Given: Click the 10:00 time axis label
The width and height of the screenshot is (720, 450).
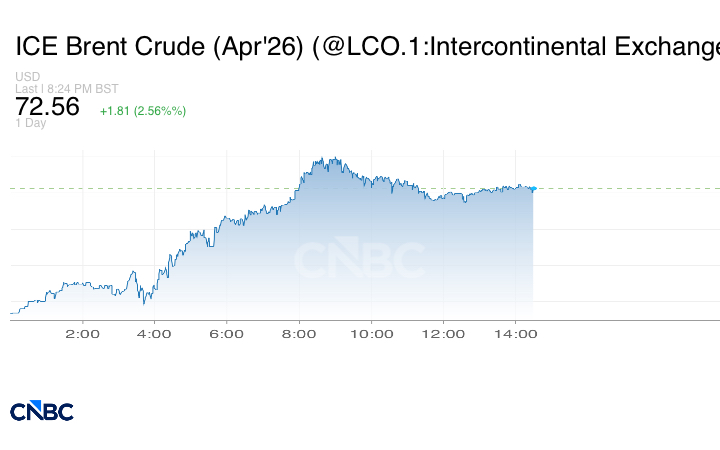Looking at the screenshot, I should (371, 334).
